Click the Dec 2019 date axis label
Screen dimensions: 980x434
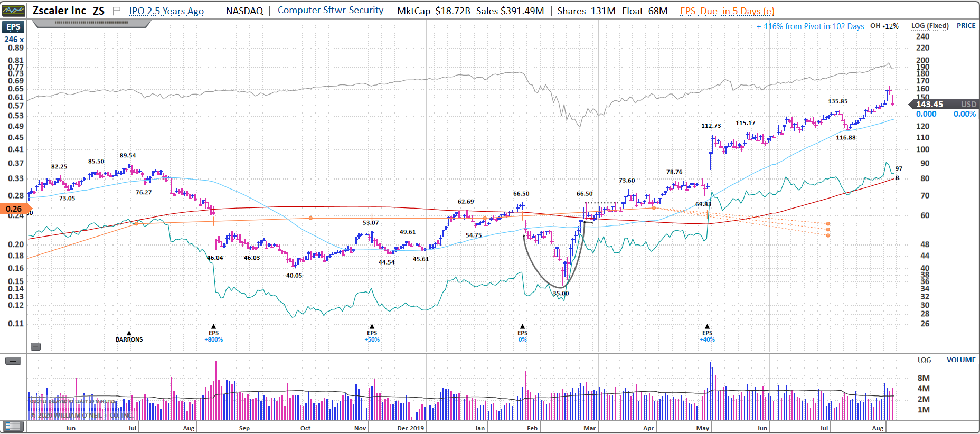tap(411, 428)
